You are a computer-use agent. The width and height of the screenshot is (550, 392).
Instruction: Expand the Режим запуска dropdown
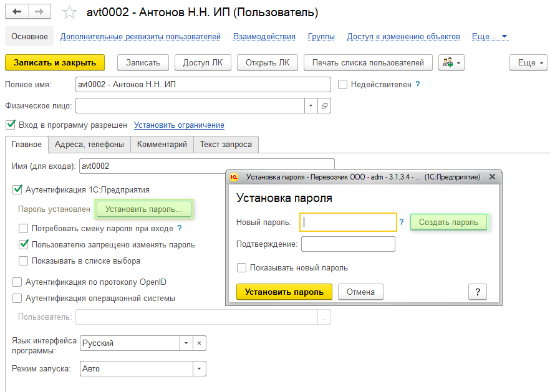(x=199, y=368)
